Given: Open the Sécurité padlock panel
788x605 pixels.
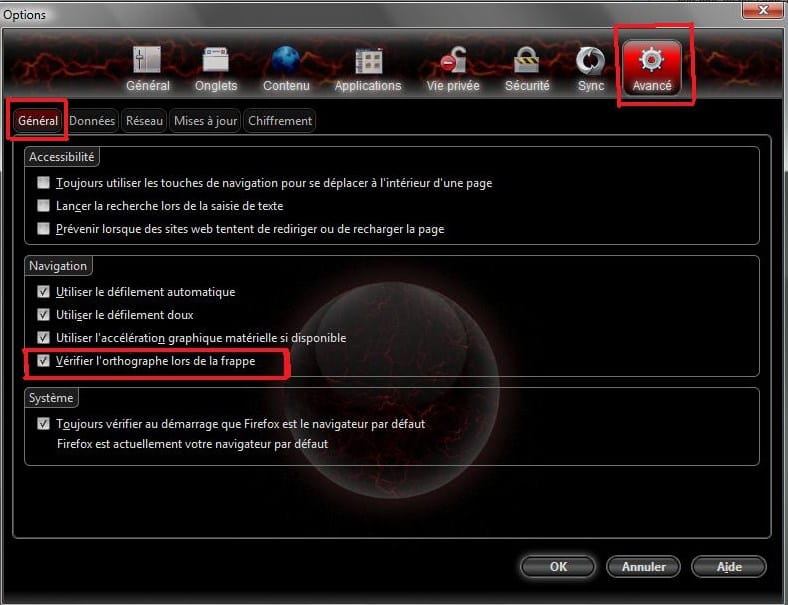Looking at the screenshot, I should 527,69.
